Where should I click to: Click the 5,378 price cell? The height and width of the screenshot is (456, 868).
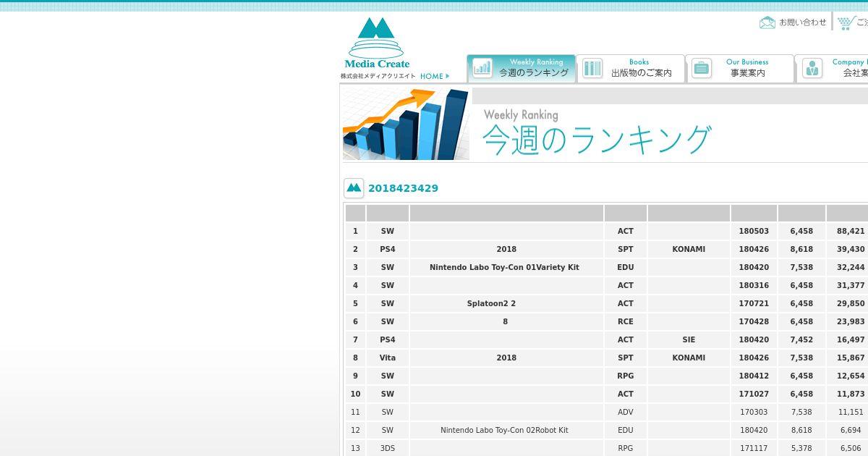(x=801, y=448)
